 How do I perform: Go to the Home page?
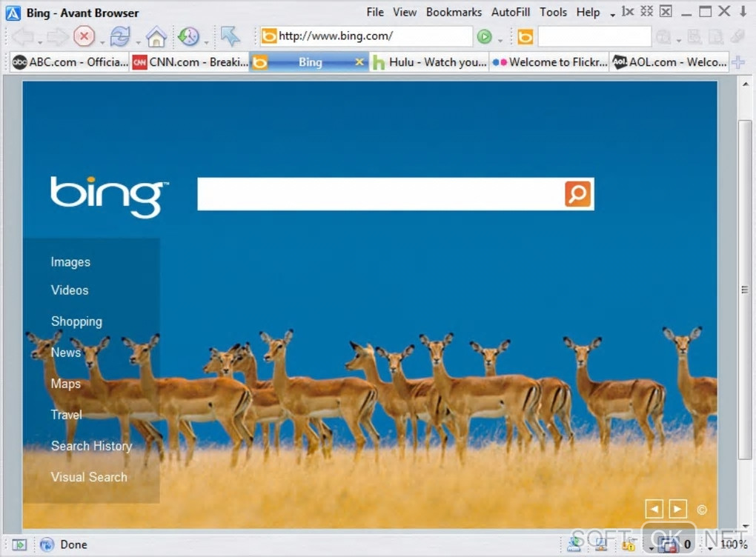tap(156, 36)
